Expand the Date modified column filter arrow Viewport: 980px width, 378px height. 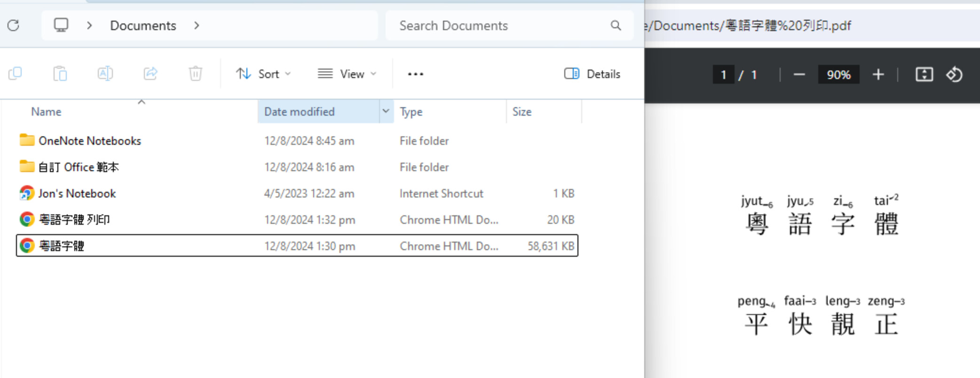point(386,111)
